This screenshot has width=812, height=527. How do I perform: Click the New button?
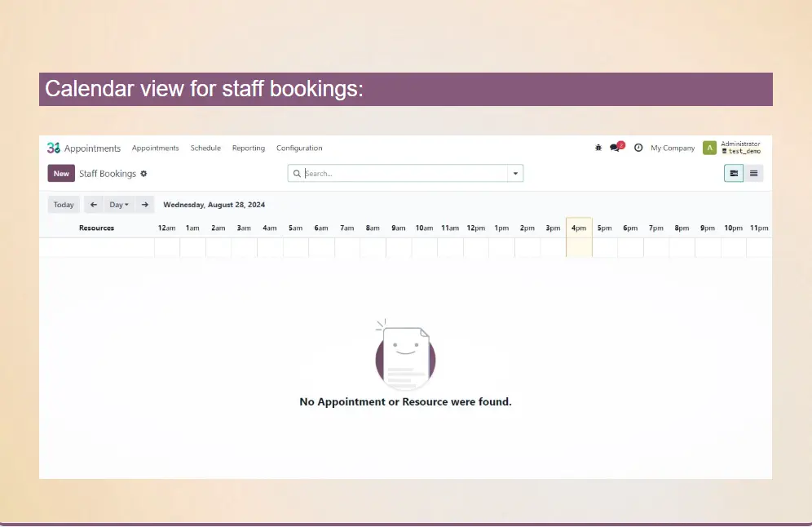pyautogui.click(x=61, y=174)
